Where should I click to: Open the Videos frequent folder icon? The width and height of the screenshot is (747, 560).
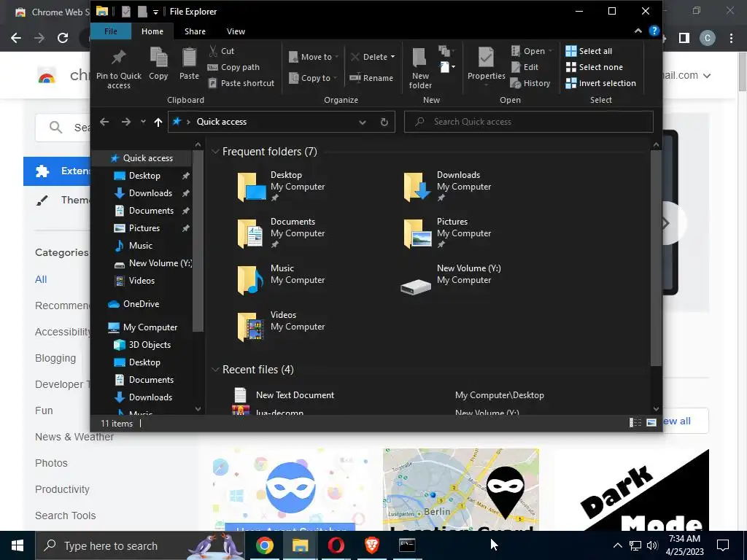tap(251, 327)
